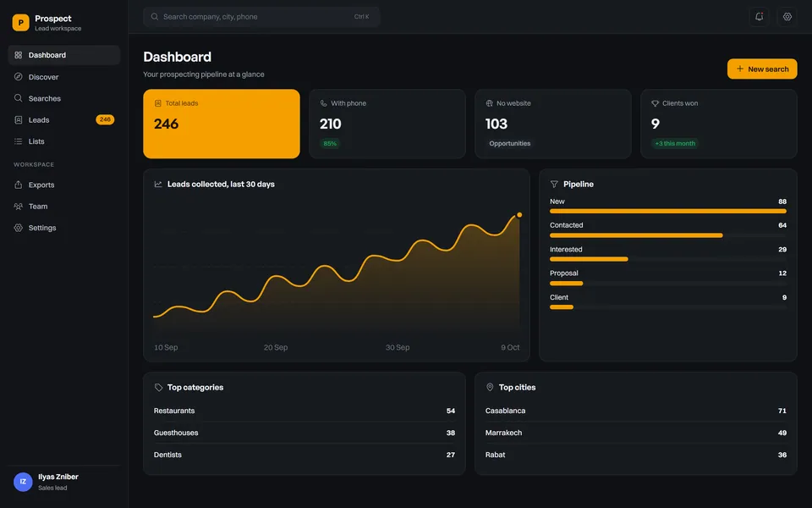Image resolution: width=812 pixels, height=508 pixels.
Task: Click the Leads contact icon in sidebar
Action: click(x=18, y=119)
